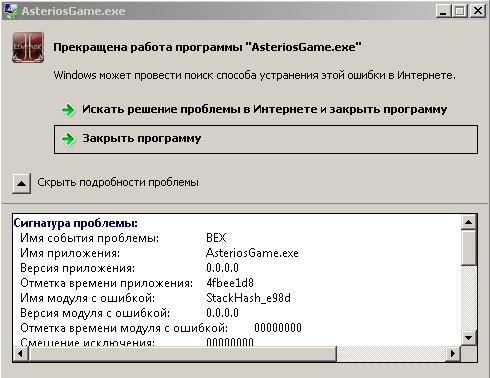Select 'Закрыть программу' to close the app
The width and height of the screenshot is (490, 378).
(x=266, y=139)
